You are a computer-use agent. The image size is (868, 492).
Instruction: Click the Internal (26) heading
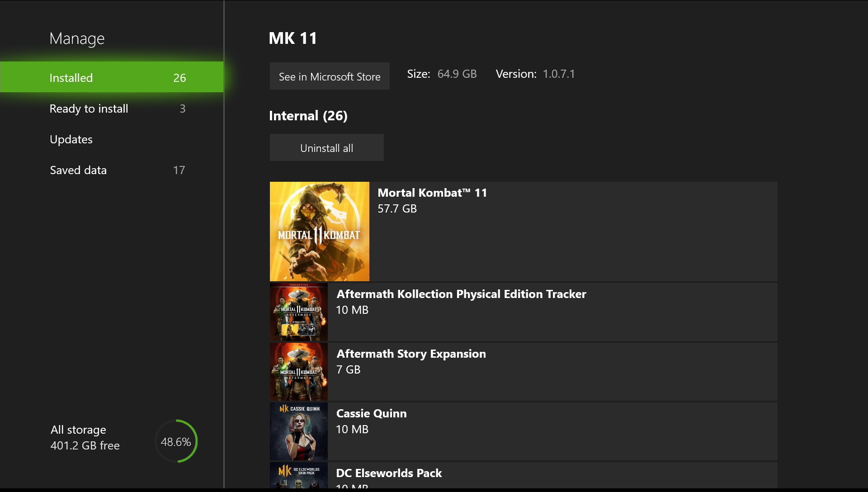click(x=308, y=116)
